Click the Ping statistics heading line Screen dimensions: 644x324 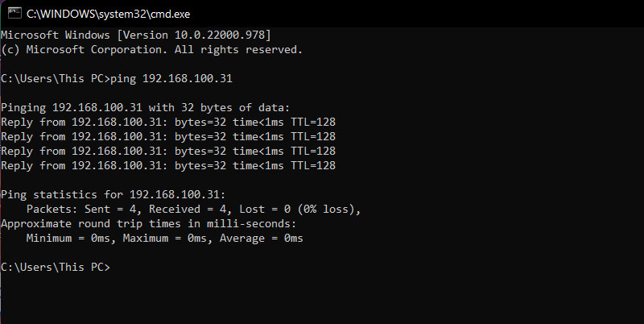(x=114, y=194)
